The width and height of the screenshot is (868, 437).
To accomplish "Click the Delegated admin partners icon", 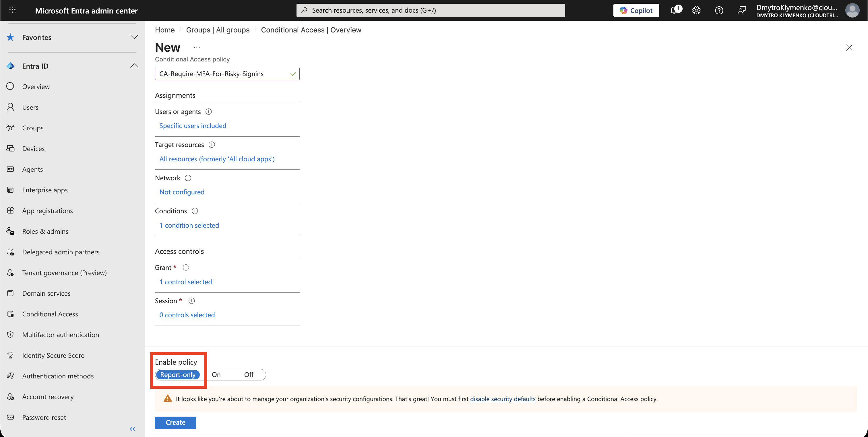I will [x=10, y=252].
